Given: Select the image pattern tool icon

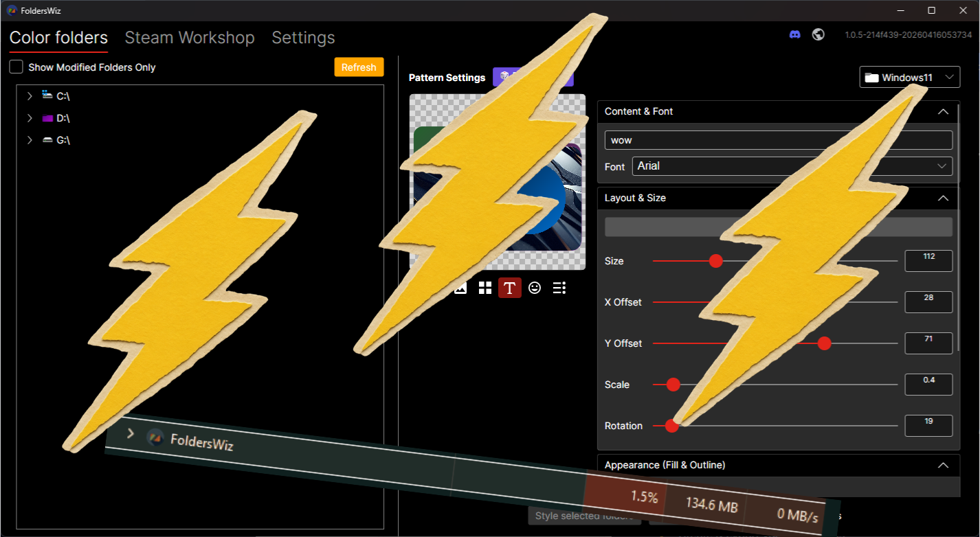Looking at the screenshot, I should click(x=461, y=288).
